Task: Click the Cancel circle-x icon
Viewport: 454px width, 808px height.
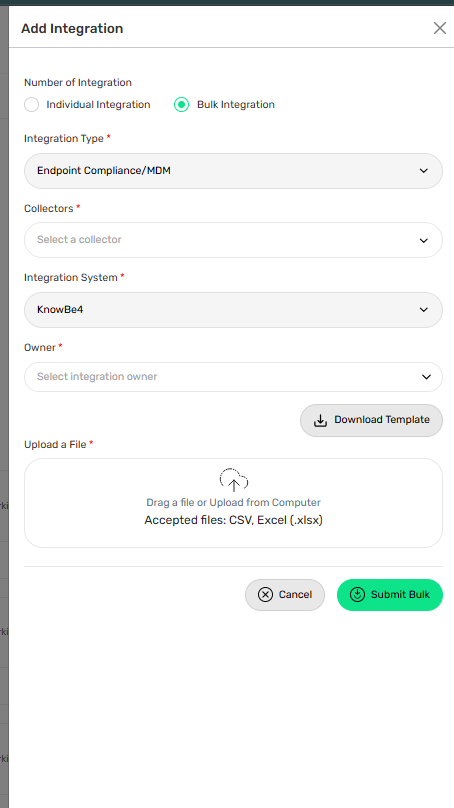Action: point(265,595)
